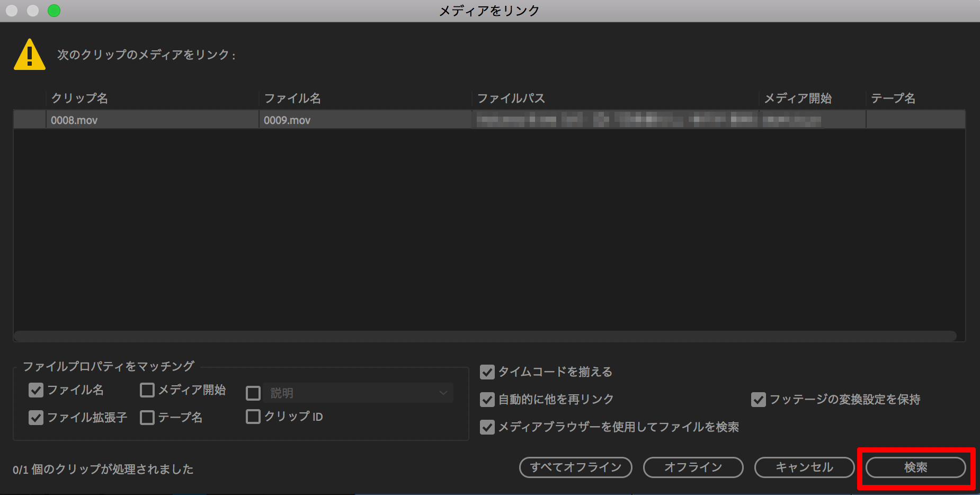
Task: Click the yellow warning triangle icon
Action: [29, 55]
